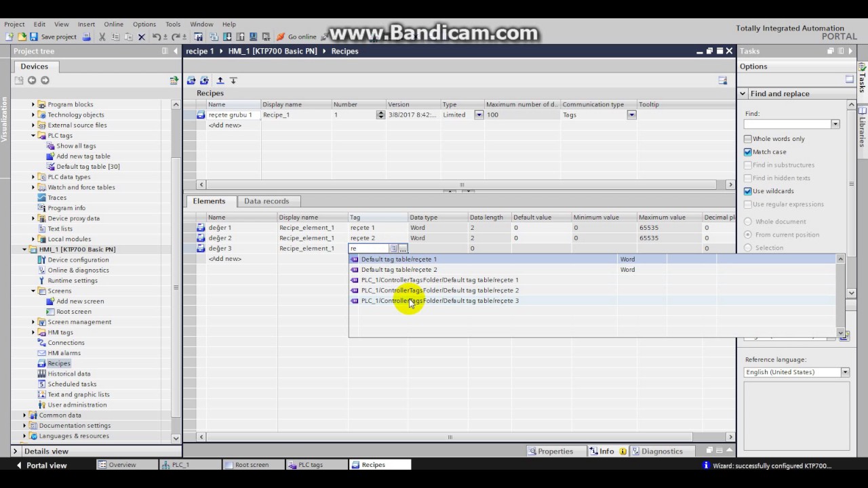Uncheck Match case checkbox
The height and width of the screenshot is (488, 868).
(748, 152)
